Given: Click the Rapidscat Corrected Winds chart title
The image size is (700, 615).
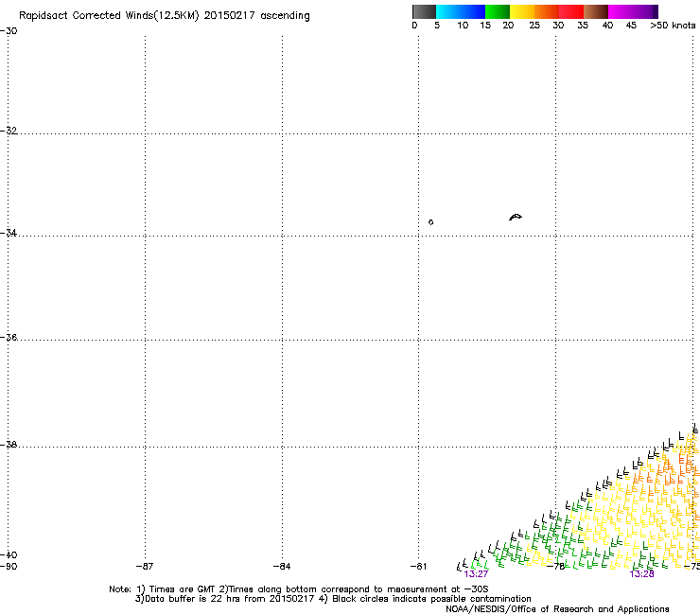Looking at the screenshot, I should tap(165, 16).
